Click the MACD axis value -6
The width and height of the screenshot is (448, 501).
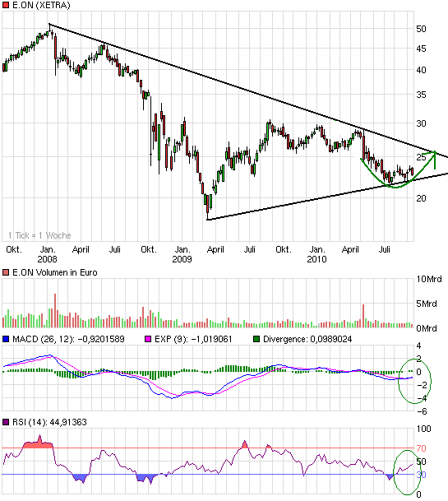pyautogui.click(x=422, y=411)
